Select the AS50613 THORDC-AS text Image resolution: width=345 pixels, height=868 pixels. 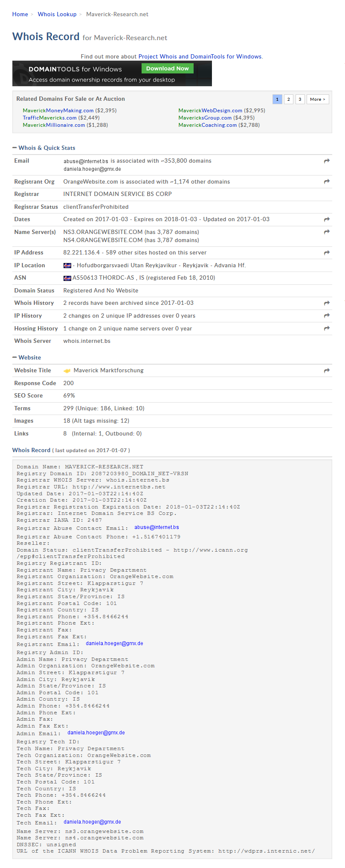[103, 278]
